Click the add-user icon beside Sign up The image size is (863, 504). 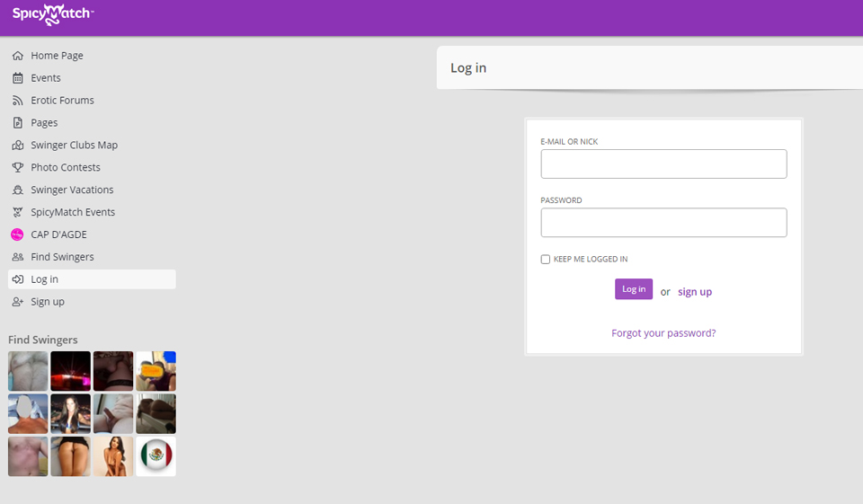18,303
